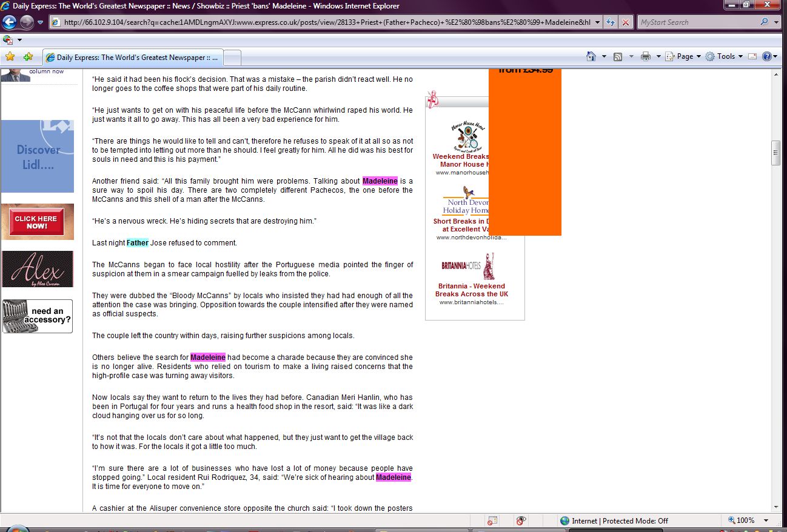Click the pop-up blocker status icon

click(492, 520)
